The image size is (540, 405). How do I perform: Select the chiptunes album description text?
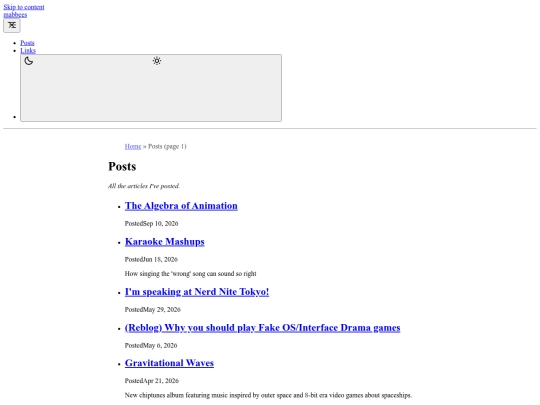click(x=268, y=395)
